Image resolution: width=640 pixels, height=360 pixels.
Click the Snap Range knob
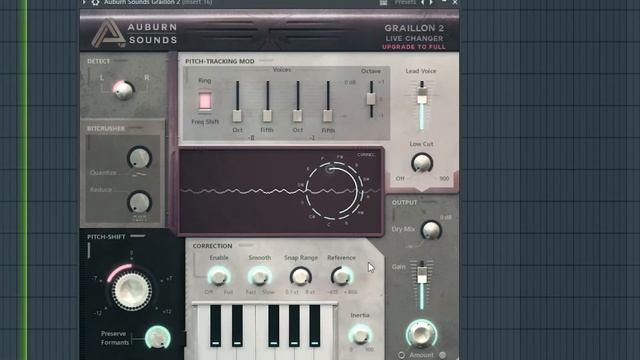(301, 277)
